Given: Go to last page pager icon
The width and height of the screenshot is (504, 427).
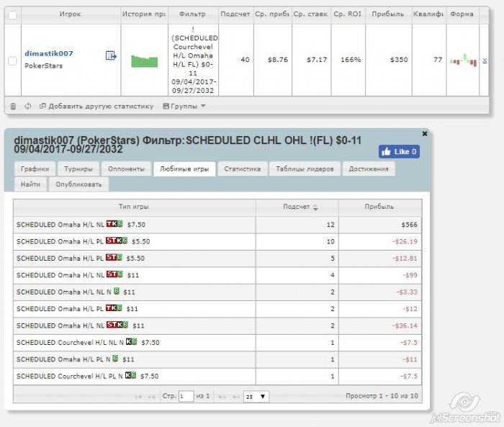Looking at the screenshot, I should pyautogui.click(x=235, y=397).
